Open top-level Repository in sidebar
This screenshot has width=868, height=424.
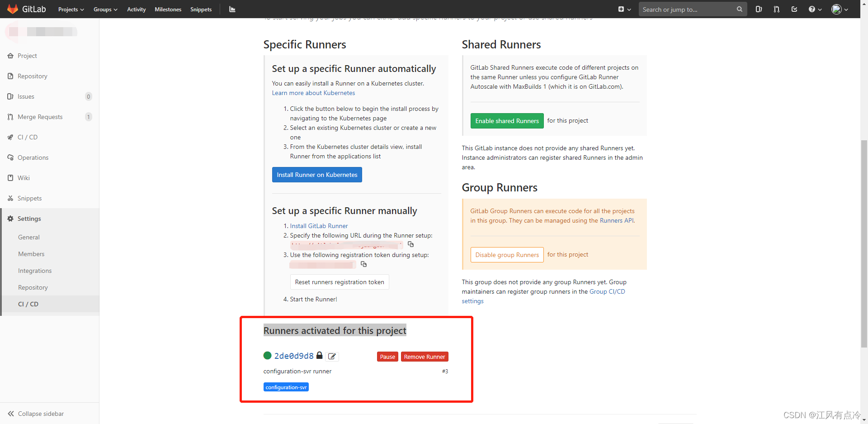49,76
